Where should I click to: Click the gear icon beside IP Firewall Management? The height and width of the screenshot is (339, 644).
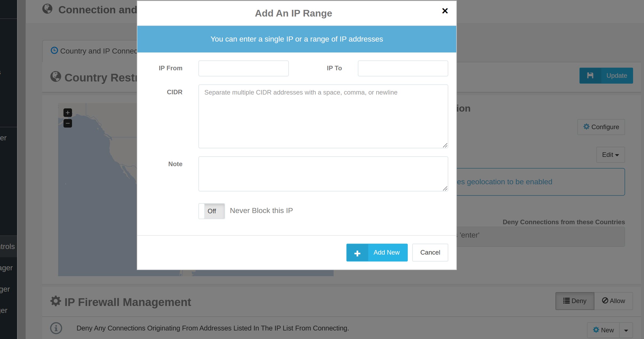[x=55, y=301]
